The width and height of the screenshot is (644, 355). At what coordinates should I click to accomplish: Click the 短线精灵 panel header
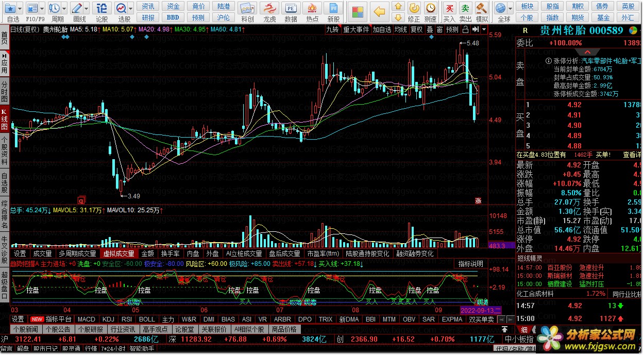coord(529,259)
